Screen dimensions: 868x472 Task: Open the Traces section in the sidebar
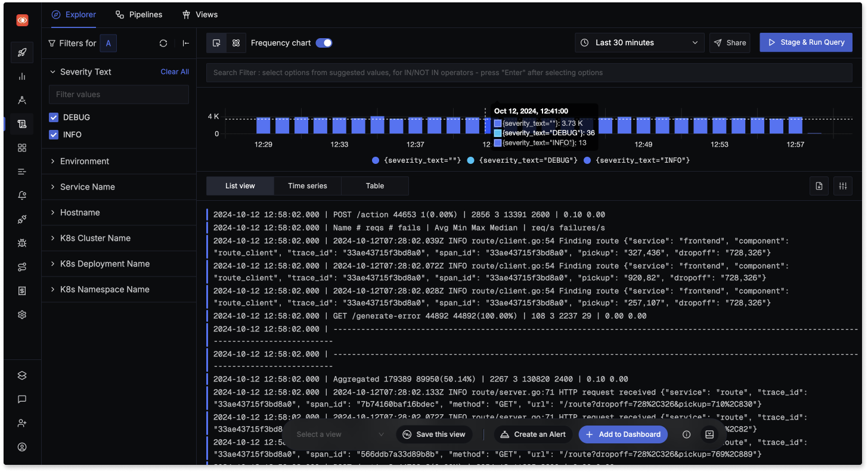tap(22, 100)
